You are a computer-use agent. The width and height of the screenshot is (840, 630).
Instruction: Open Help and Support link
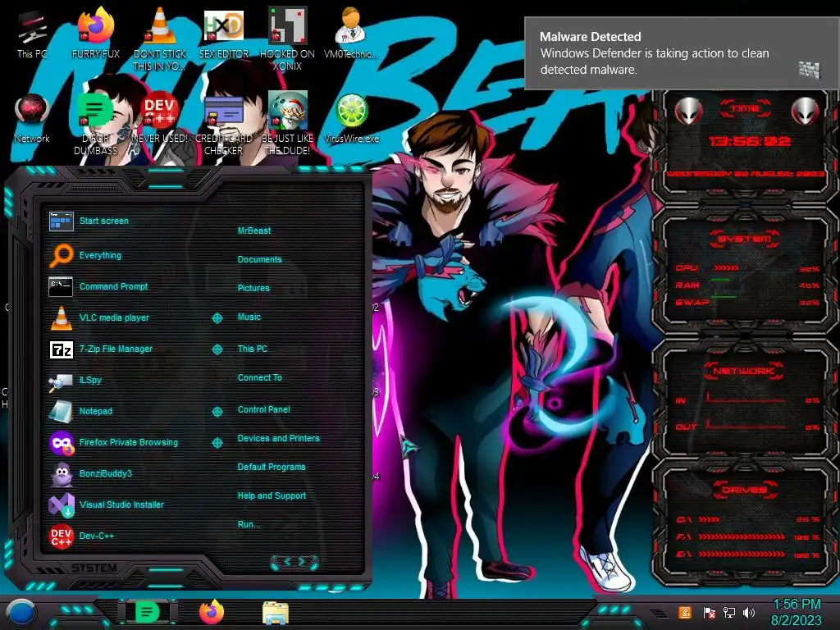coord(272,495)
